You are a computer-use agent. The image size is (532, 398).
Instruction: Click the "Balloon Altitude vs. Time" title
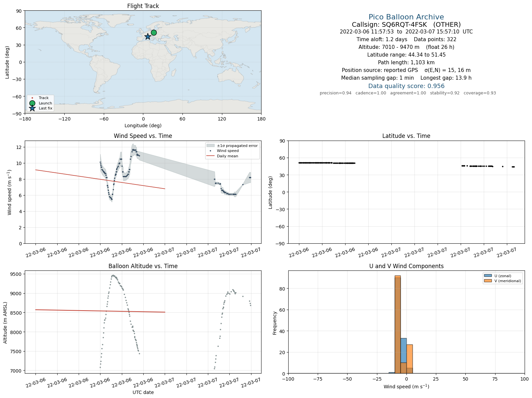pyautogui.click(x=143, y=266)
